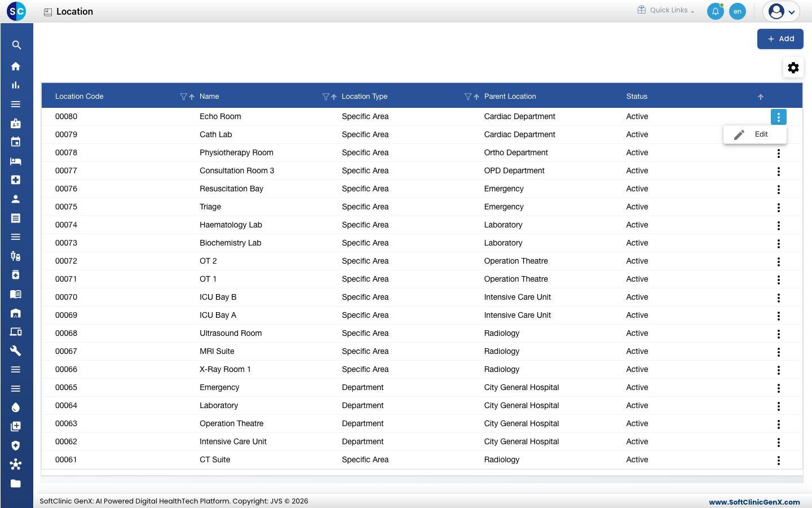
Task: Open the medicine bottles pharmacy sidebar icon
Action: point(16,256)
